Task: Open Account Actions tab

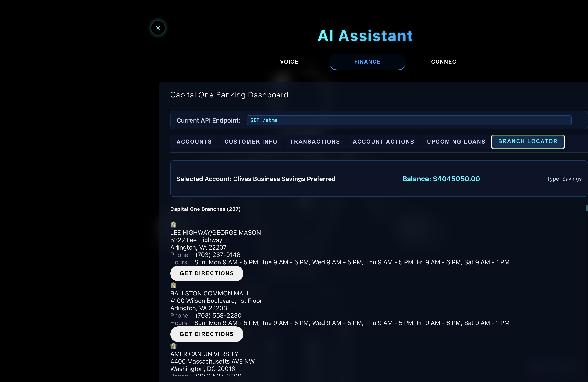Action: point(383,142)
